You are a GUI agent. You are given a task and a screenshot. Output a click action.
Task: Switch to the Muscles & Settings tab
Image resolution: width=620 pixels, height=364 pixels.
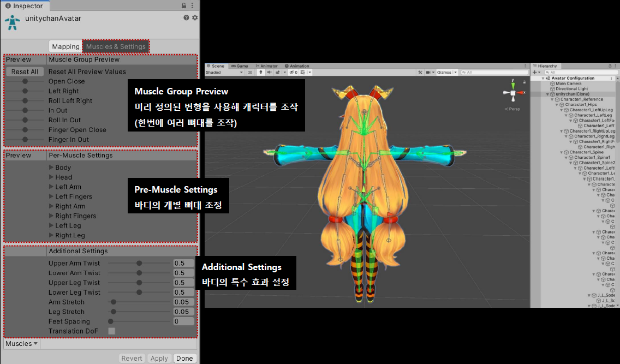116,46
